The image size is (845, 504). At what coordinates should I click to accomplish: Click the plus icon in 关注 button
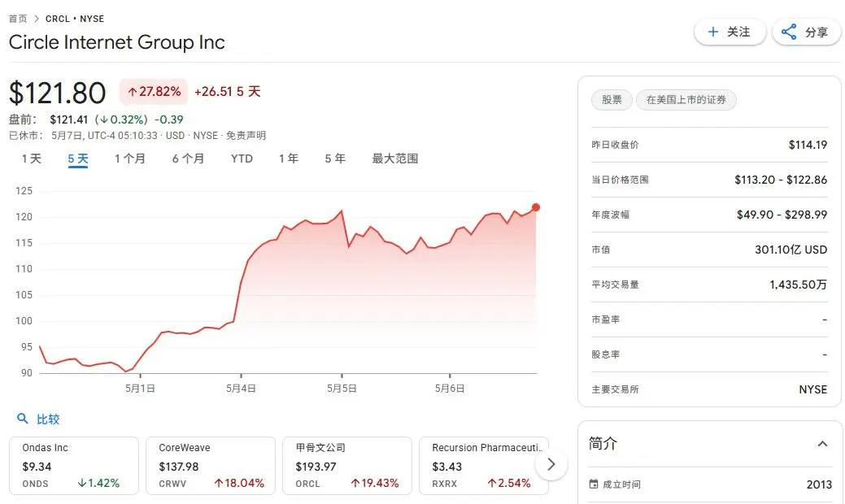713,32
